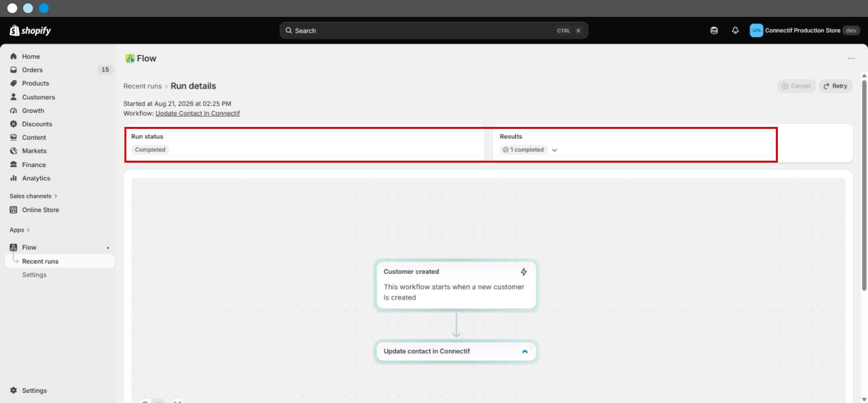Open Growth via its sidebar icon
868x403 pixels.
[14, 111]
